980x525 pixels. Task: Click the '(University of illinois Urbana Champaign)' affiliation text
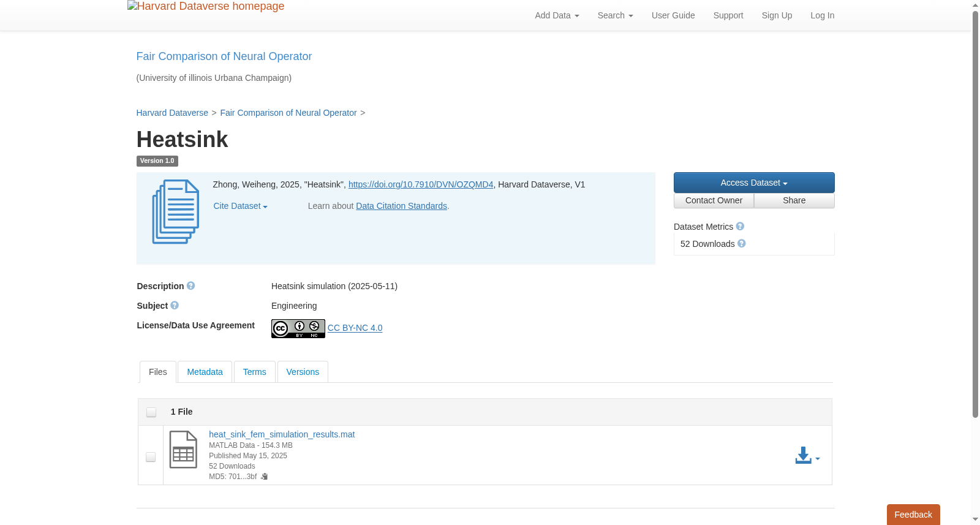(x=214, y=78)
